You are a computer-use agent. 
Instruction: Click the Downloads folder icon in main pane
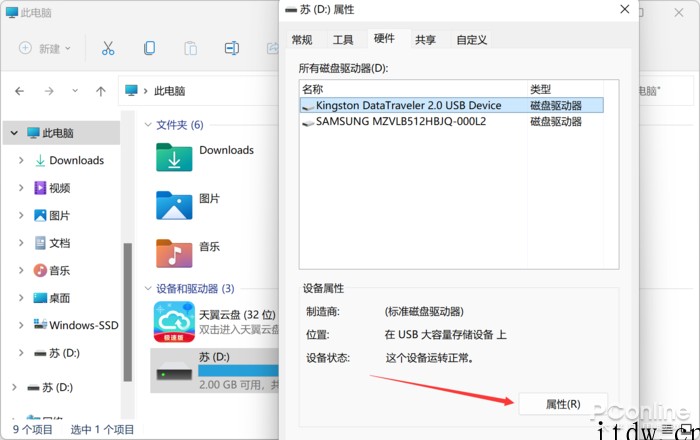pos(174,157)
